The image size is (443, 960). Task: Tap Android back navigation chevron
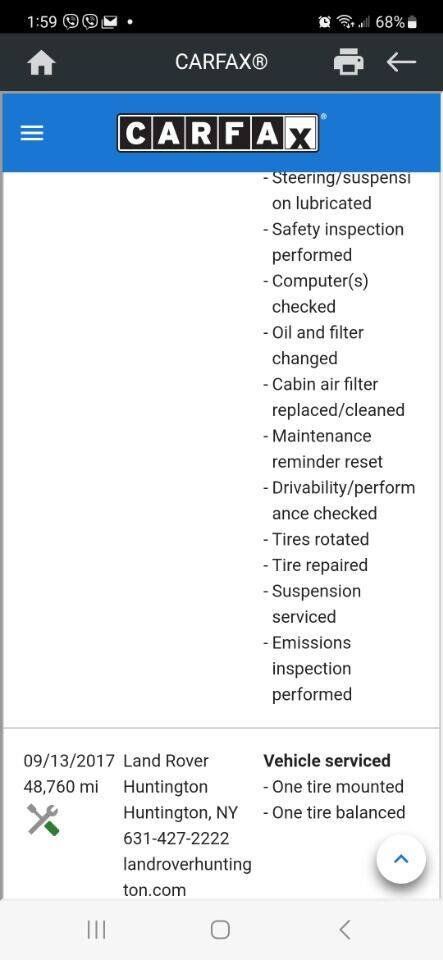pyautogui.click(x=344, y=929)
